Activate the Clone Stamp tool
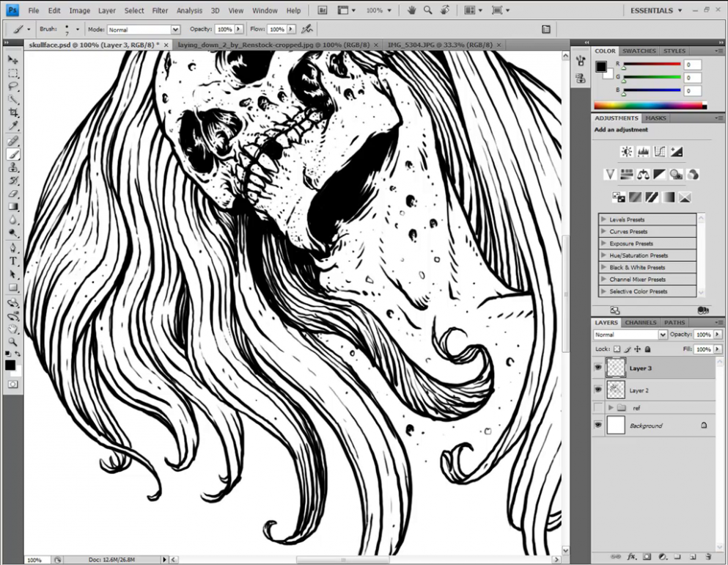This screenshot has width=728, height=565. (11, 167)
